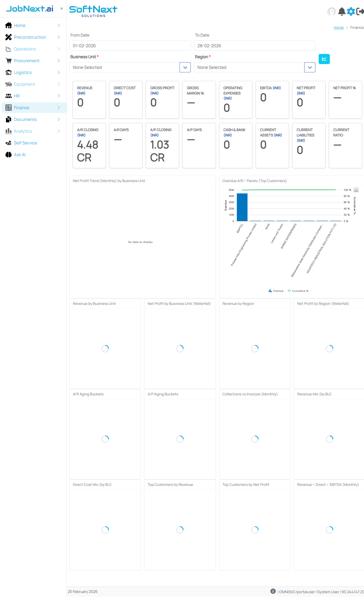Click the A/R Closing 4.48 CR card
Image resolution: width=364 pixels, height=602 pixels.
[89, 145]
